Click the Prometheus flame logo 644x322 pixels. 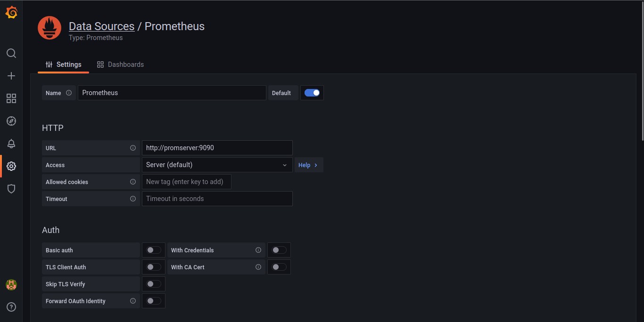point(50,28)
